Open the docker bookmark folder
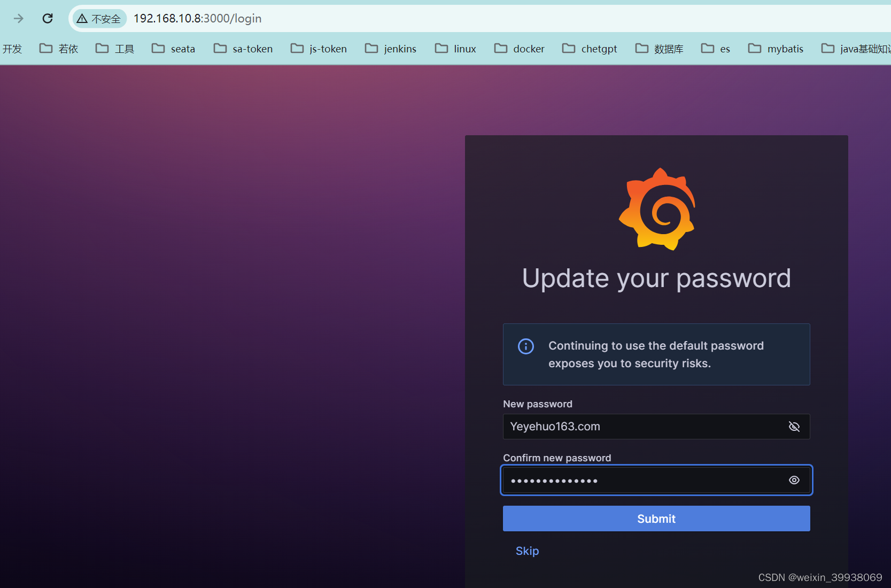Viewport: 891px width, 588px height. [x=520, y=49]
